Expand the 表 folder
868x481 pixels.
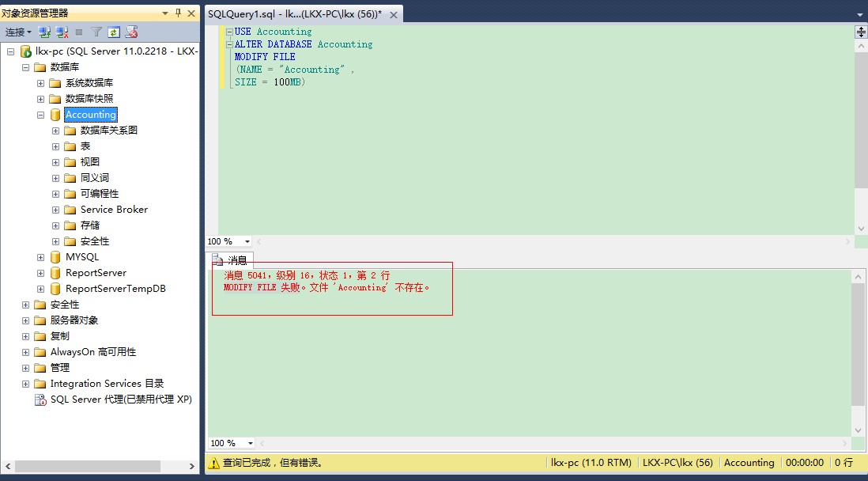click(x=56, y=146)
